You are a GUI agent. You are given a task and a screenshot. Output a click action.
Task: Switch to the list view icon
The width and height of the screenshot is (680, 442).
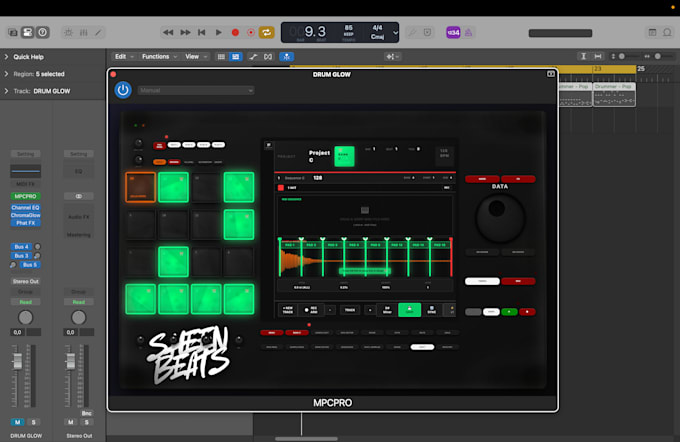pyautogui.click(x=221, y=57)
